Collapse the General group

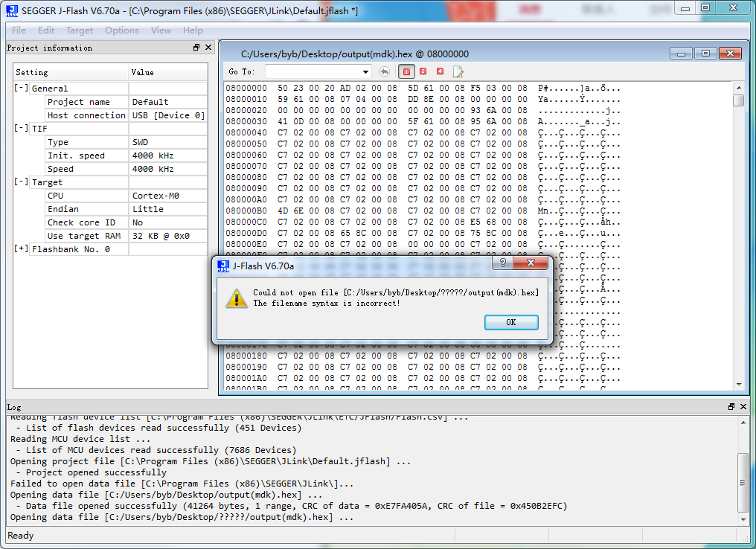(x=21, y=89)
